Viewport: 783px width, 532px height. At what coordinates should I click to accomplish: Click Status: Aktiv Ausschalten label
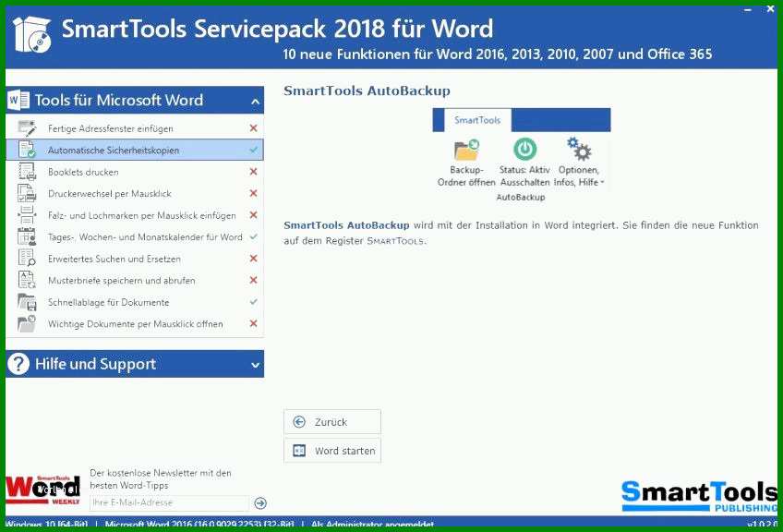(524, 175)
